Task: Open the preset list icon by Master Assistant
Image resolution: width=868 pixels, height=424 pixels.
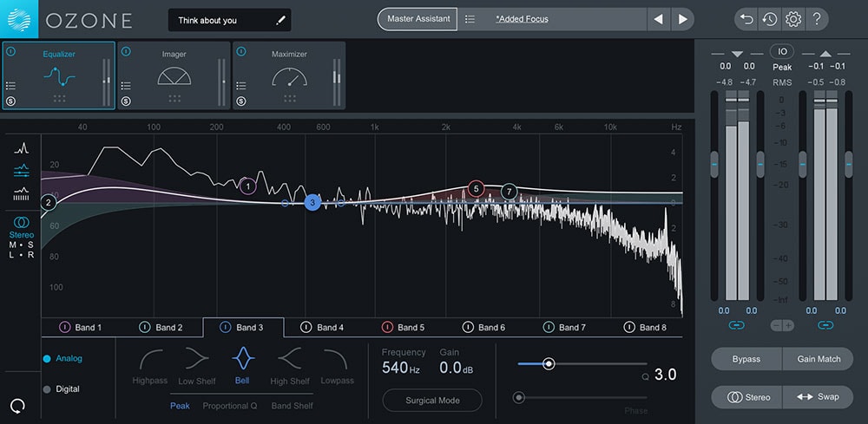Action: [x=470, y=19]
